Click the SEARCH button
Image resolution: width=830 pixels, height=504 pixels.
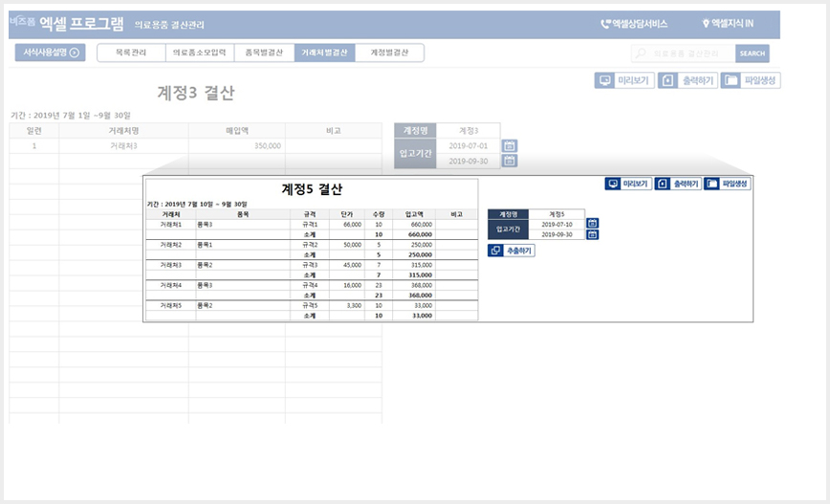(x=753, y=53)
